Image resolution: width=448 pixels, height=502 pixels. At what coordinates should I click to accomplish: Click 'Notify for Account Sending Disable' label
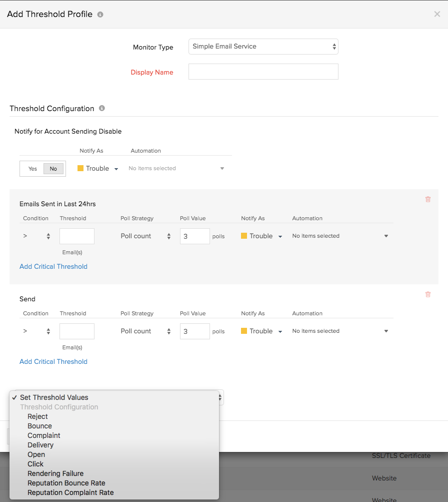coord(68,131)
